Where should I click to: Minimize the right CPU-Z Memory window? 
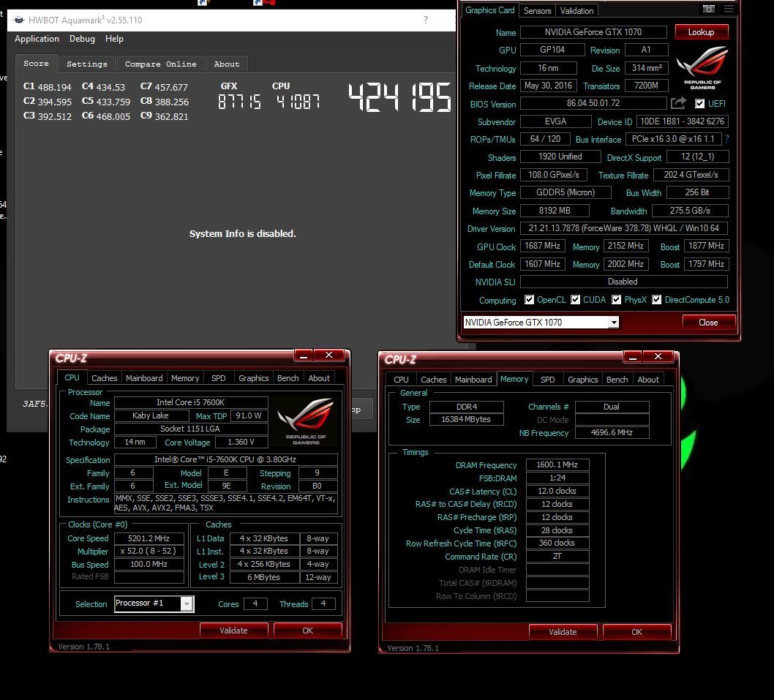tap(633, 357)
